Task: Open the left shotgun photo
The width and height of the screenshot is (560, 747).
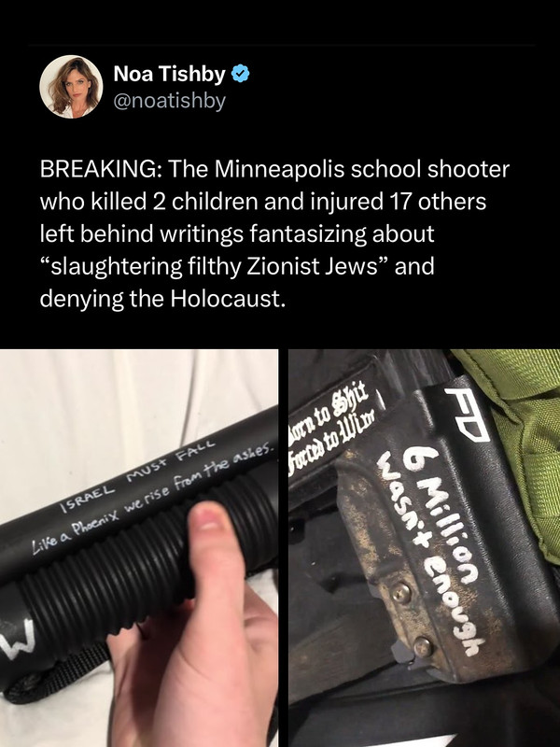Action: pos(139,548)
